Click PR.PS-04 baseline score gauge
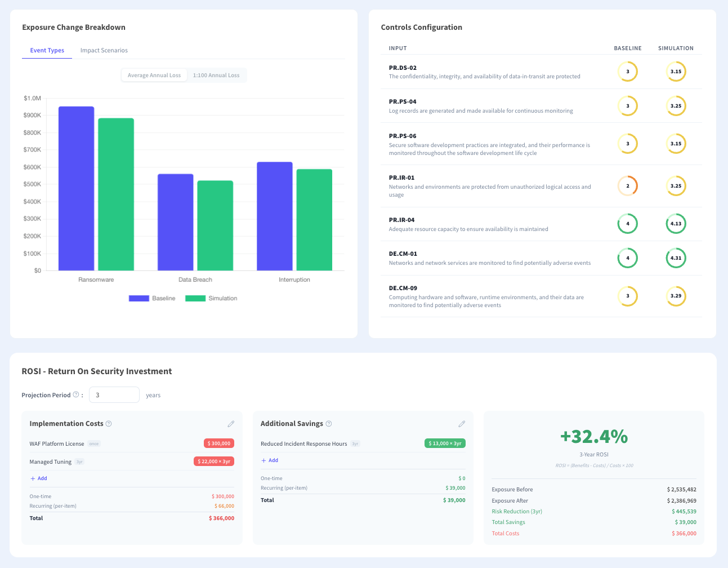Image resolution: width=728 pixels, height=568 pixels. point(628,106)
